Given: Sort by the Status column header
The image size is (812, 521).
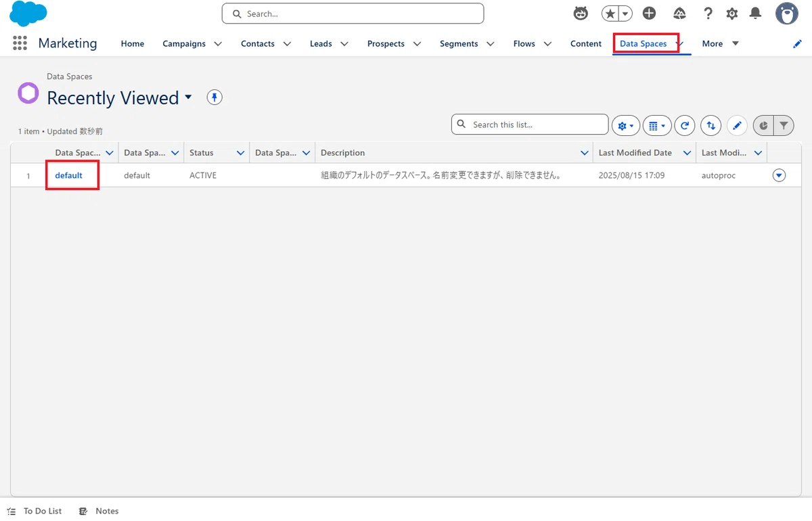Looking at the screenshot, I should 202,153.
